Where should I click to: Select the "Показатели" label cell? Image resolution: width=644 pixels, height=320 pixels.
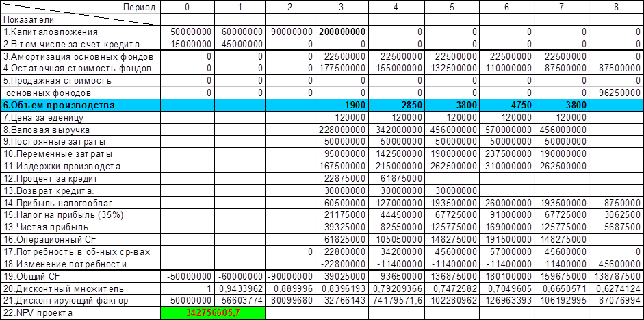[x=80, y=19]
